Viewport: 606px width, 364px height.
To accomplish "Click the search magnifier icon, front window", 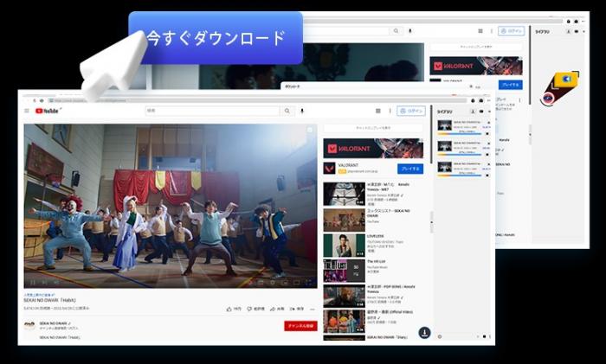I will tap(287, 111).
